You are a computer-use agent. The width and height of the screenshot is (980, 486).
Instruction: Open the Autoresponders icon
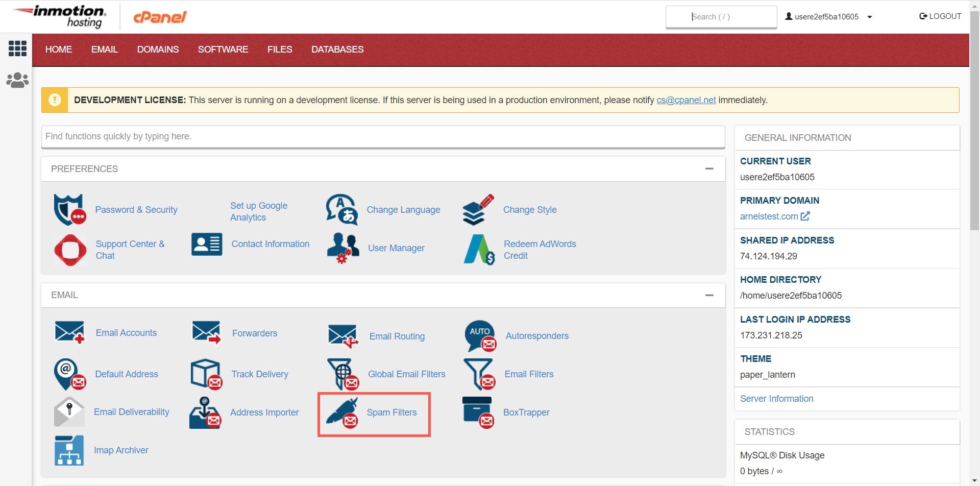[x=480, y=336]
